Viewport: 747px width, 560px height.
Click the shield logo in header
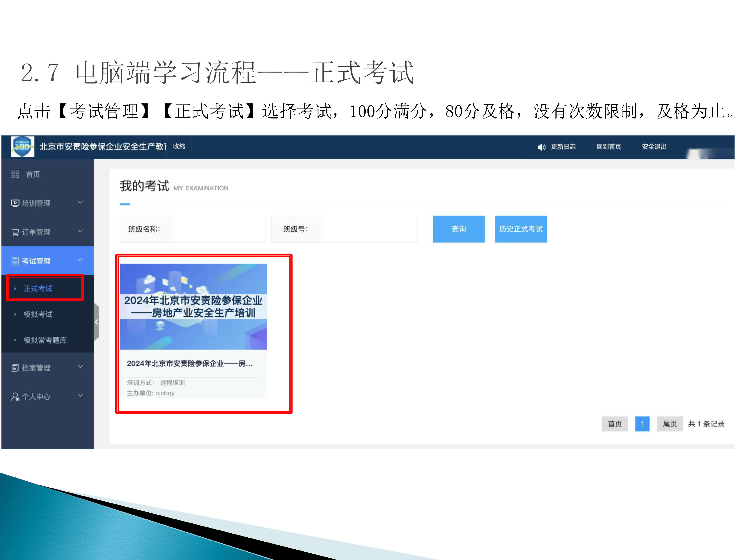(x=23, y=147)
